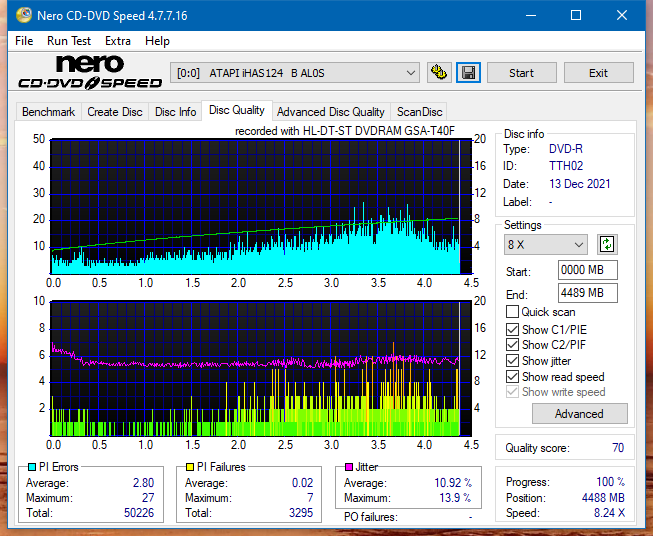
Task: Click the Nero disc icon in title bar
Action: [x=24, y=15]
